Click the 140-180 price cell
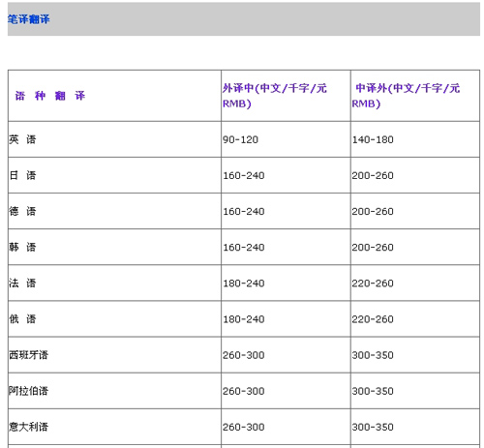This screenshot has height=448, width=484. click(373, 139)
